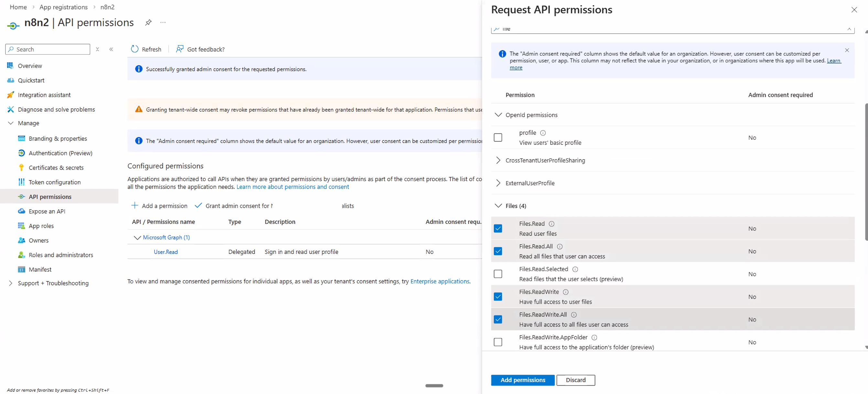Select the Owners section
Screen dimensions: 868x394
coord(38,240)
